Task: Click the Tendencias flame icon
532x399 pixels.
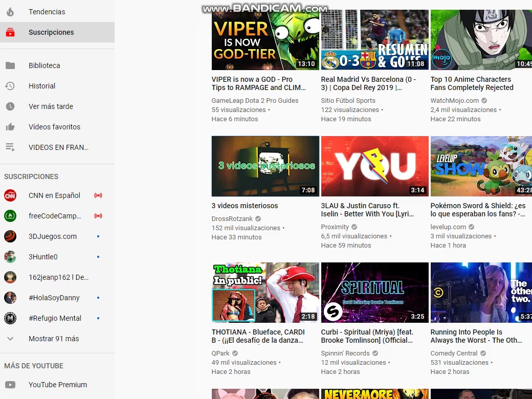Action: 10,12
